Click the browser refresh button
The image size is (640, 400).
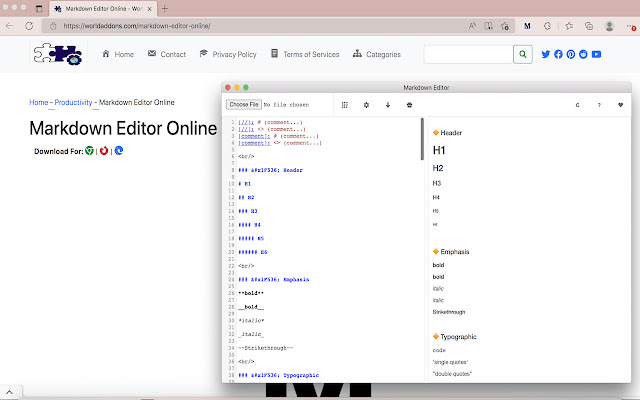(29, 26)
